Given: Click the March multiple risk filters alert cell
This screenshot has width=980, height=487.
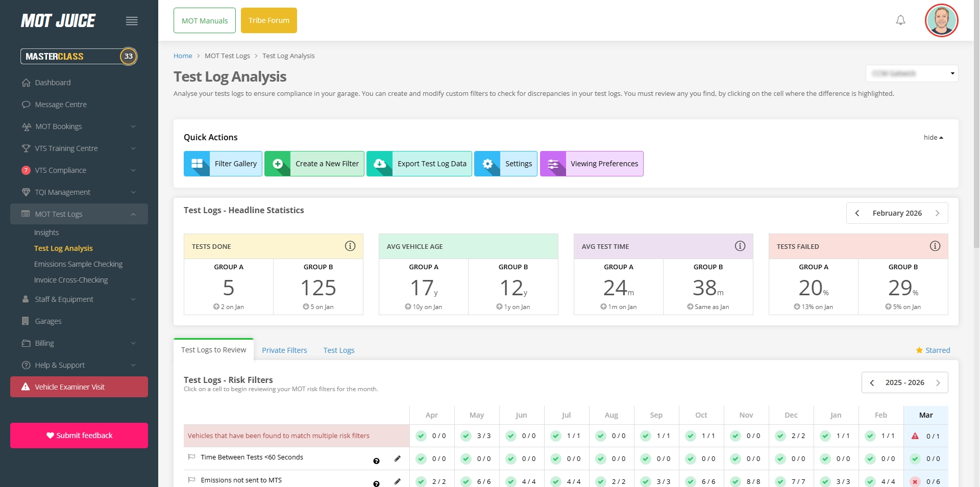Looking at the screenshot, I should point(926,436).
